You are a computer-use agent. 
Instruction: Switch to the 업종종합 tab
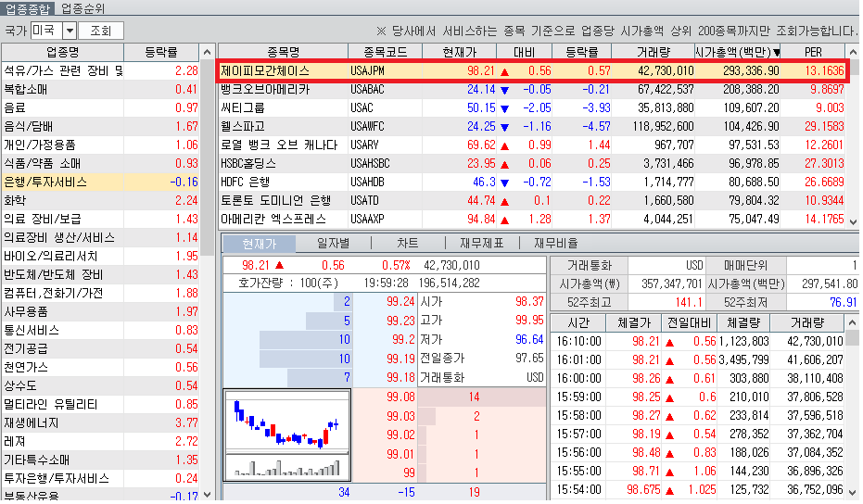coord(27,7)
